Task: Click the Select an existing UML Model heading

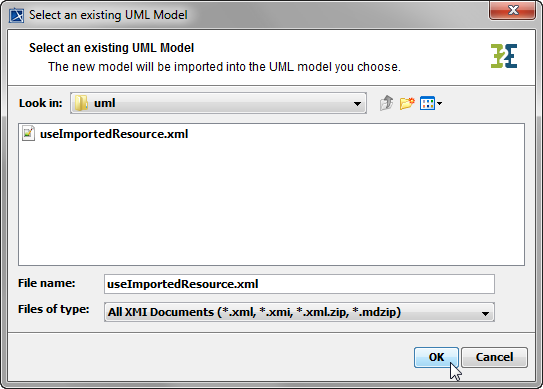Action: coord(112,48)
